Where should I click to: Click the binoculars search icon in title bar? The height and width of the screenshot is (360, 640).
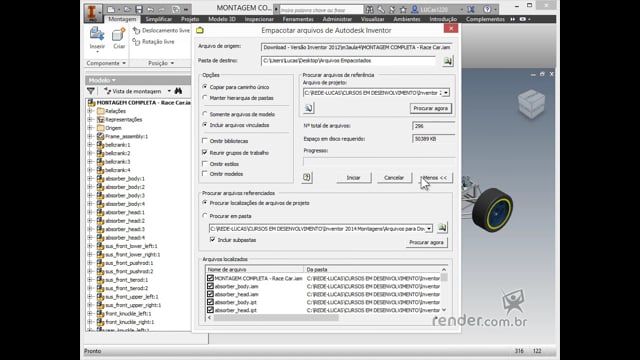click(369, 9)
